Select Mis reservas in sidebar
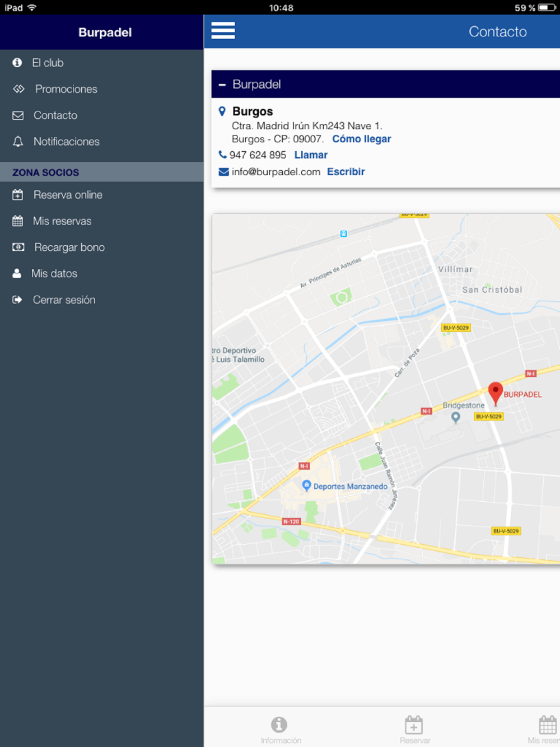560x747 pixels. pos(101,221)
